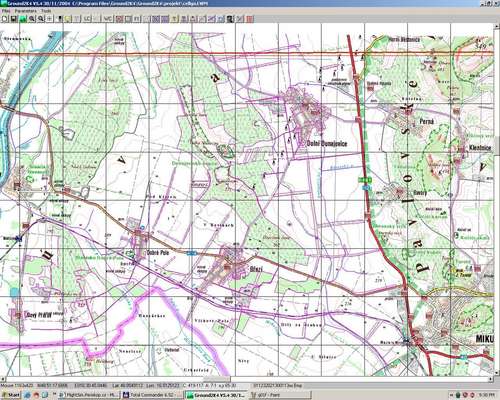Click the red crossed-box toolbar icon after WC
Viewport: 500px width, 400px height.
click(119, 19)
